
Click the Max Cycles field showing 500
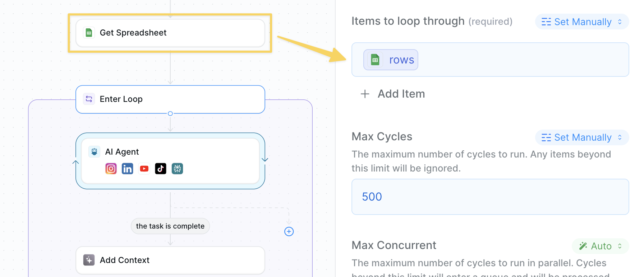click(x=490, y=197)
